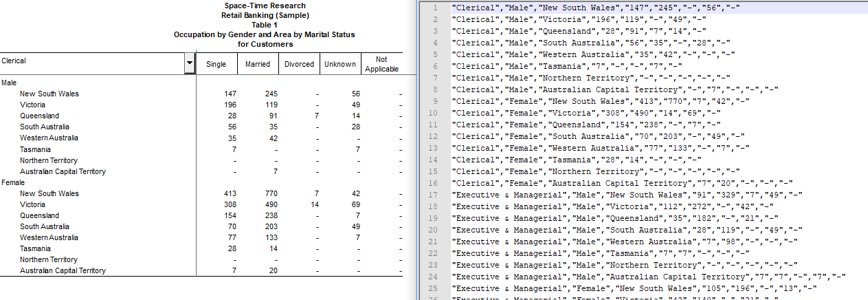Click line number 1 in editor gutter

point(435,8)
